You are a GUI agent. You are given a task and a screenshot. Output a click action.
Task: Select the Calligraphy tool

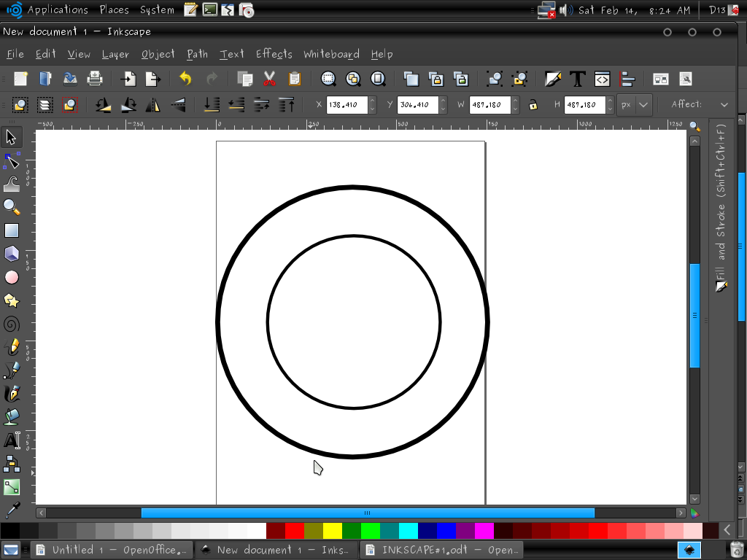(x=12, y=394)
